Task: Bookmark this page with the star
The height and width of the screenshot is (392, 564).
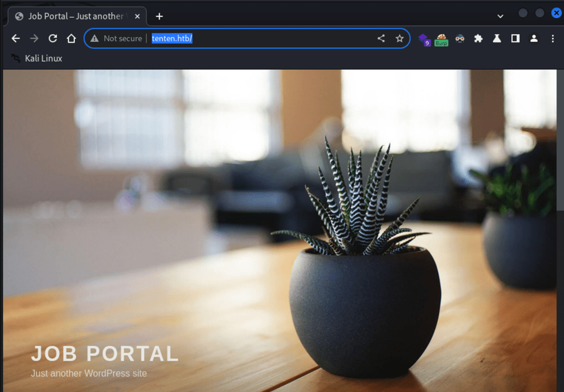Action: point(399,39)
